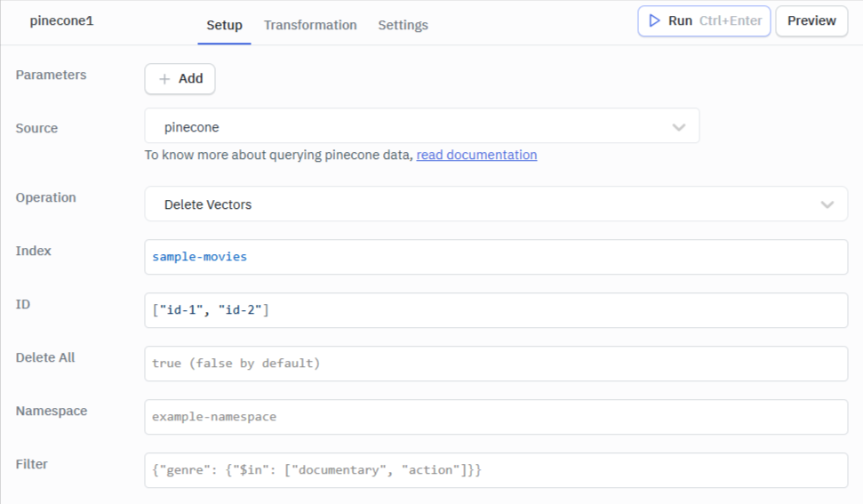Open the Transformation tab

click(310, 25)
